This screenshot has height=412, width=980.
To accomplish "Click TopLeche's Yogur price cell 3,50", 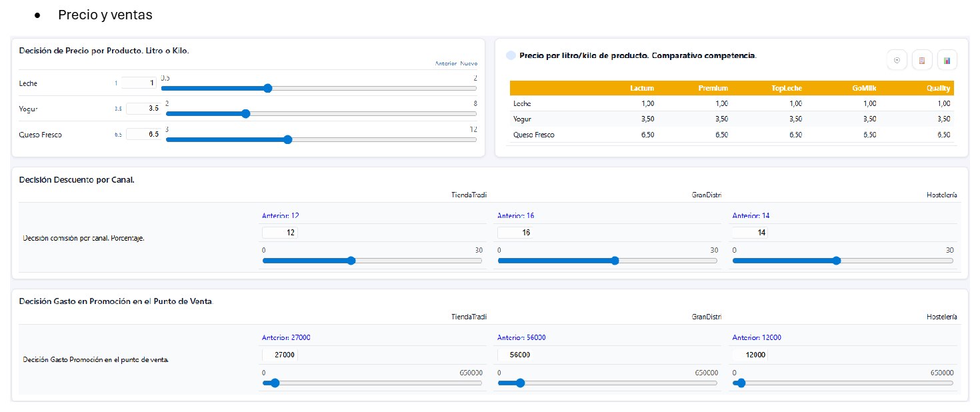I will pos(795,119).
